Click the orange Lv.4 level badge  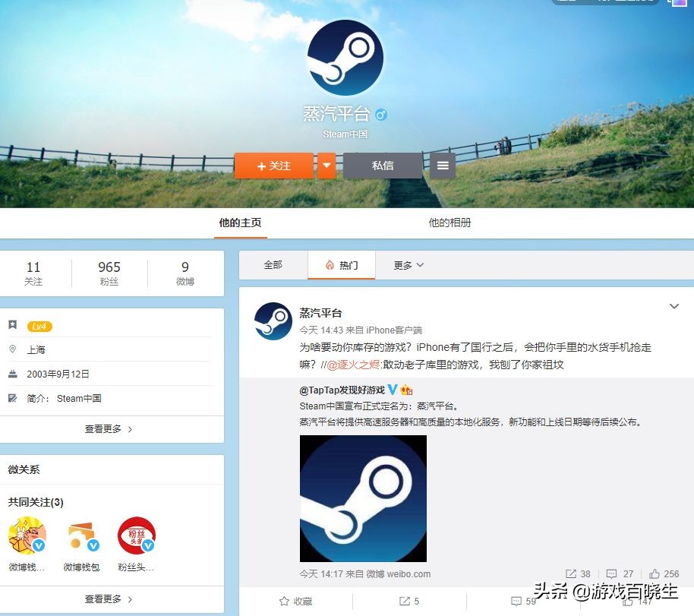(x=39, y=324)
